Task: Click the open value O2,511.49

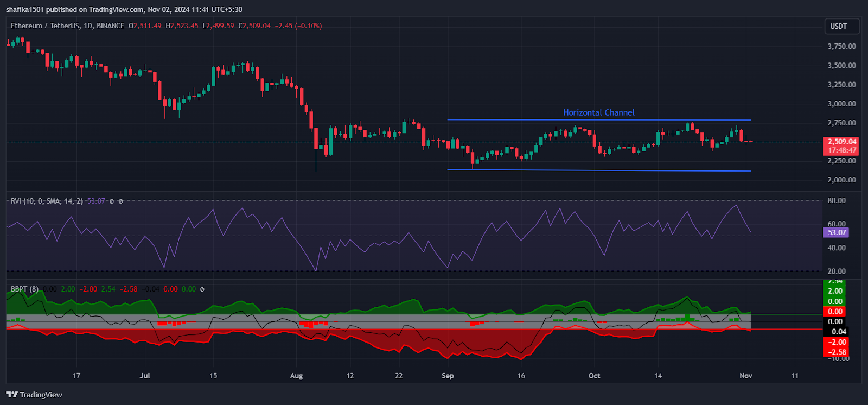Action: [145, 26]
